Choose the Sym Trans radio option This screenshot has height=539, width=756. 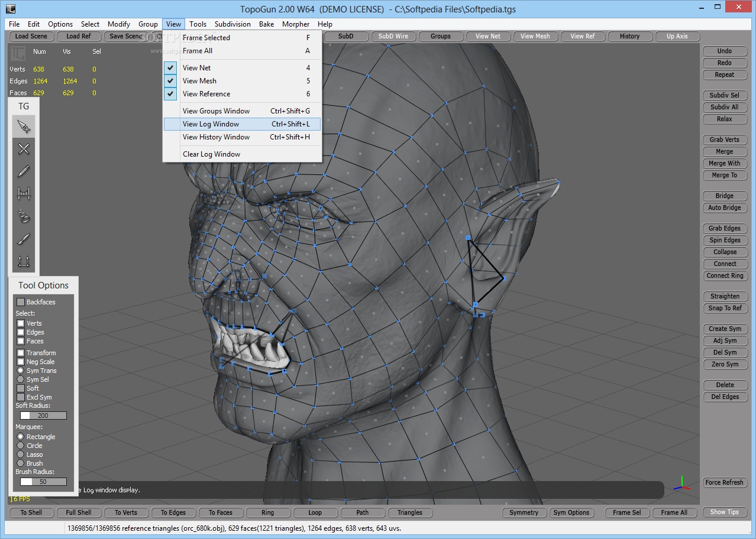tap(21, 371)
